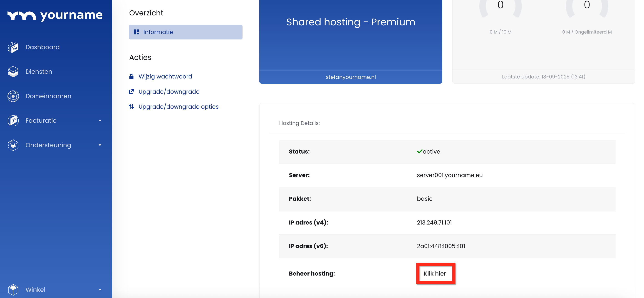Screen dimensions: 644x298
Task: Click the Klik hier hosting link
Action: (435, 273)
